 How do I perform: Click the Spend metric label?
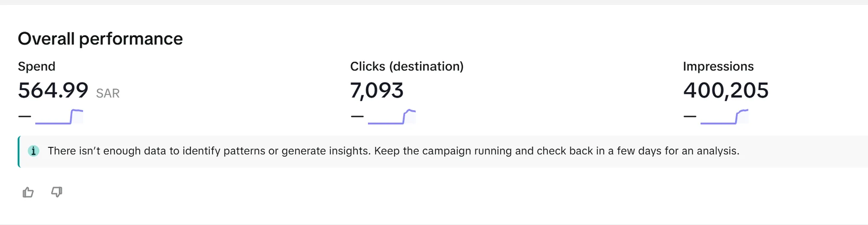point(37,66)
